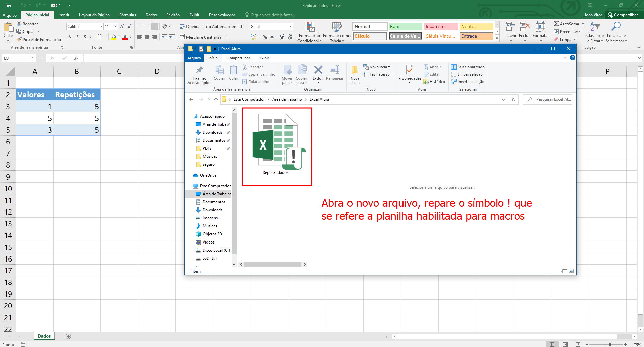The width and height of the screenshot is (644, 347).
Task: Click Selecionar tudo in Explorer
Action: (x=468, y=67)
